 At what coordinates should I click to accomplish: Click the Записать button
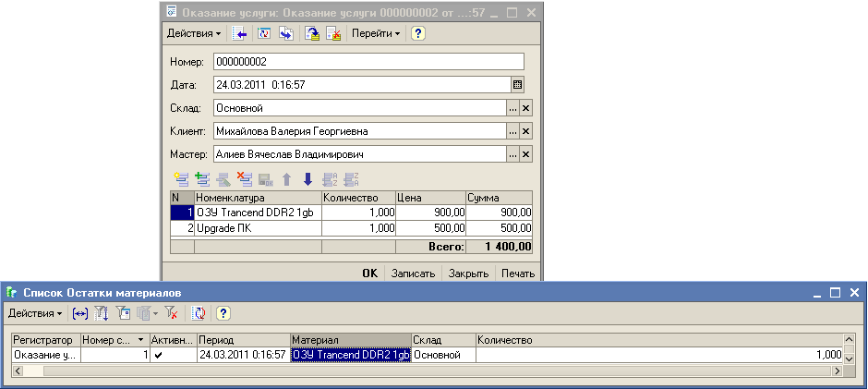(413, 274)
